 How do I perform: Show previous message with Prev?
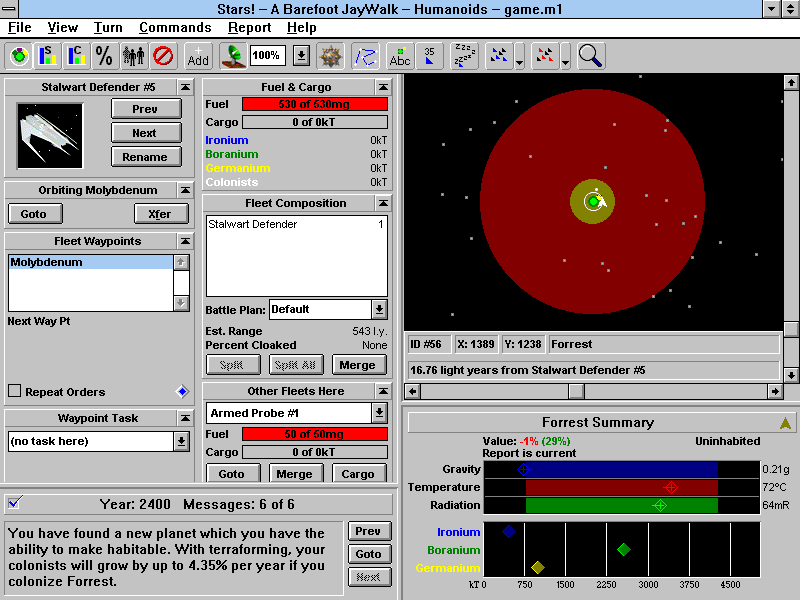(369, 532)
